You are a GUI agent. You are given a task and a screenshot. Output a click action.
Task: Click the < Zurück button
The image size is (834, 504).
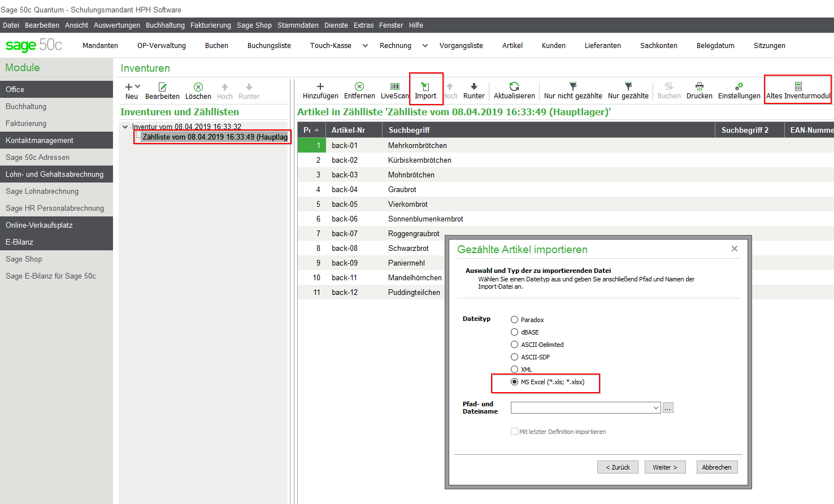(618, 467)
